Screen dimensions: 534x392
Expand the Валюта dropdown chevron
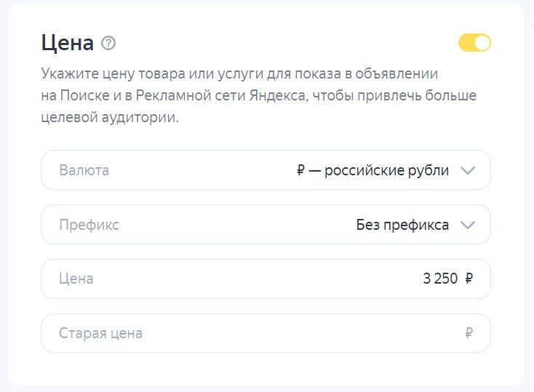tap(468, 170)
